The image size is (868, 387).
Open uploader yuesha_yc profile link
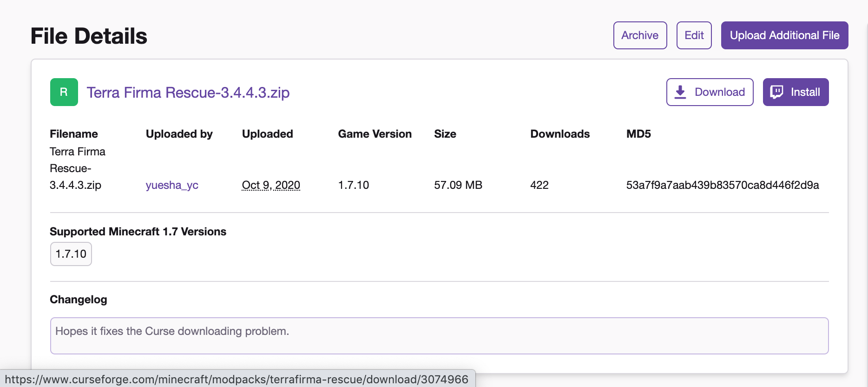(x=172, y=185)
